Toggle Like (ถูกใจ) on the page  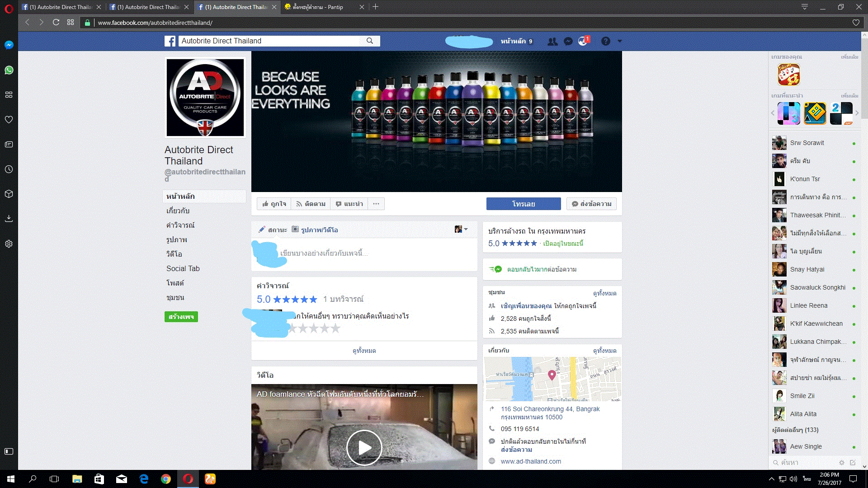point(274,204)
